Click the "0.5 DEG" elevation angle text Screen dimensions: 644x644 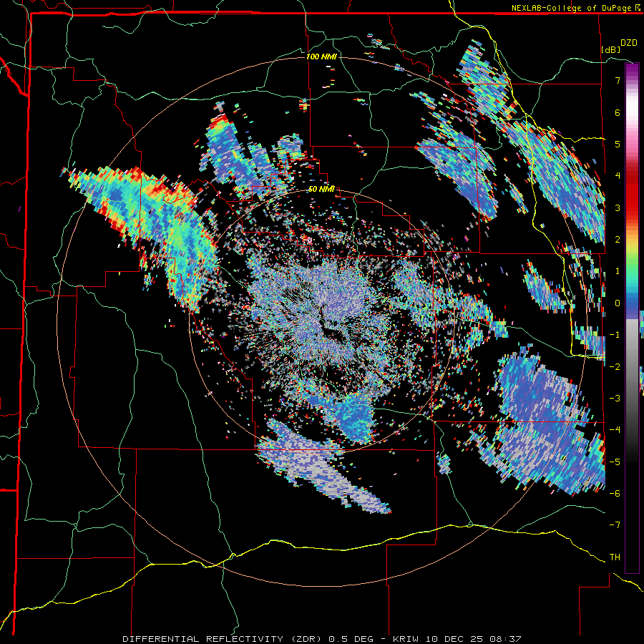[351, 639]
